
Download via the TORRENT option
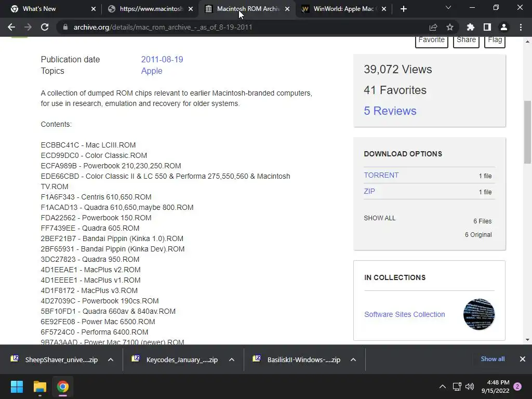[381, 175]
